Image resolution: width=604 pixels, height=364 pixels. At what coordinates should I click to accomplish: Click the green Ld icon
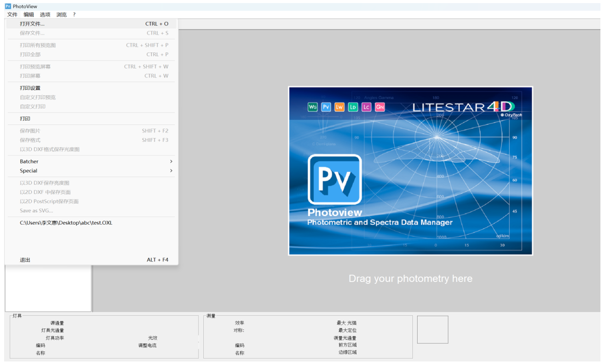(x=353, y=107)
